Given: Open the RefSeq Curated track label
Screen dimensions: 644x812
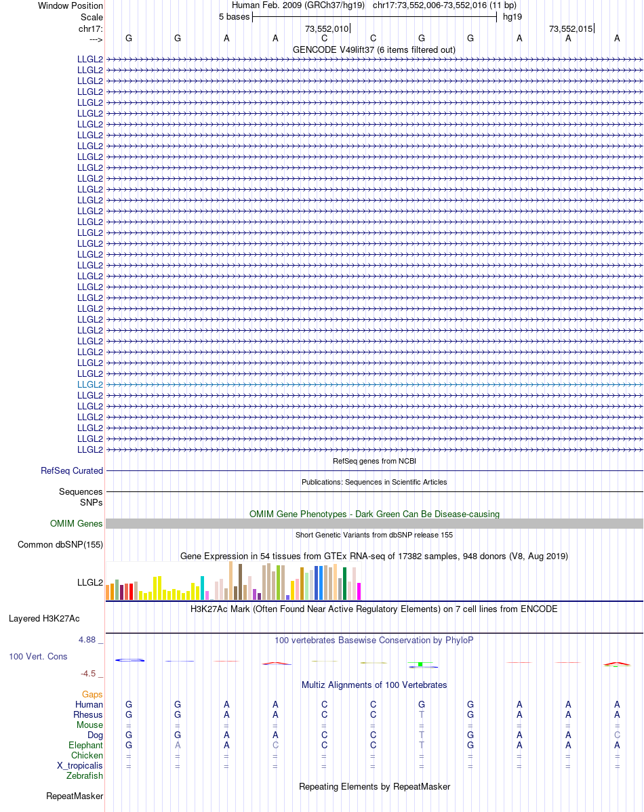Looking at the screenshot, I should pos(72,471).
